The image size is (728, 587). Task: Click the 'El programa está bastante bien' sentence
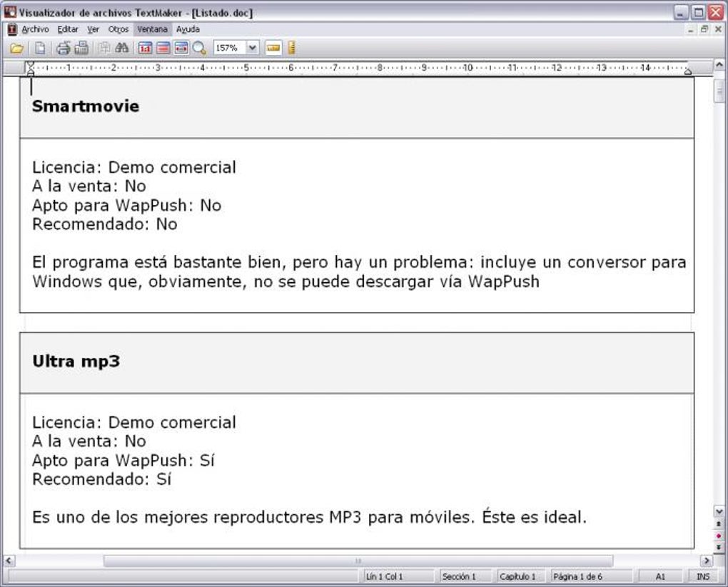click(359, 271)
